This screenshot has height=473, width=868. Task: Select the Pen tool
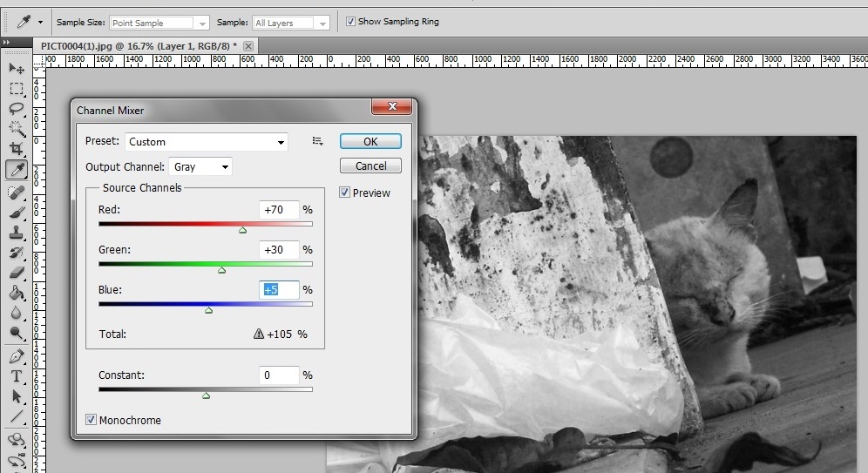click(x=16, y=357)
